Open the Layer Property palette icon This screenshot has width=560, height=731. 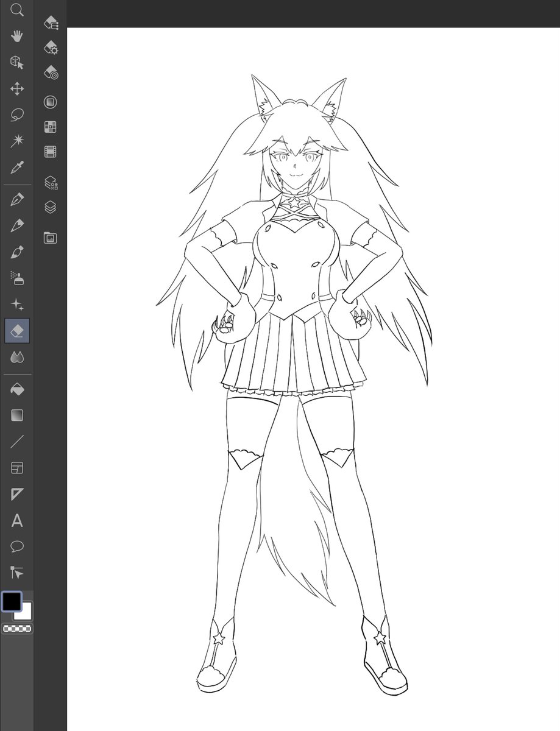tap(51, 182)
